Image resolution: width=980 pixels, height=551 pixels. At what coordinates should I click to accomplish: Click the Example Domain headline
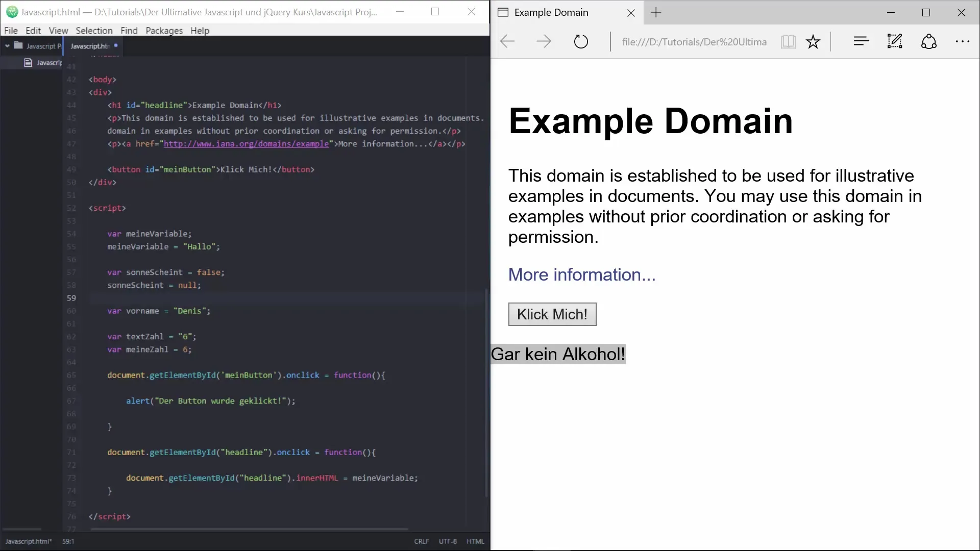[x=650, y=121]
